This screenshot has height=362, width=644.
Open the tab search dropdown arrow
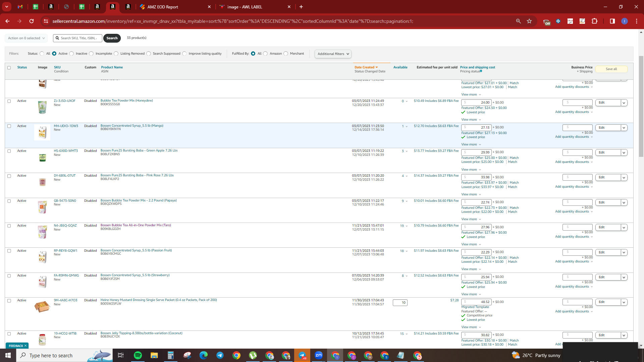(7, 7)
